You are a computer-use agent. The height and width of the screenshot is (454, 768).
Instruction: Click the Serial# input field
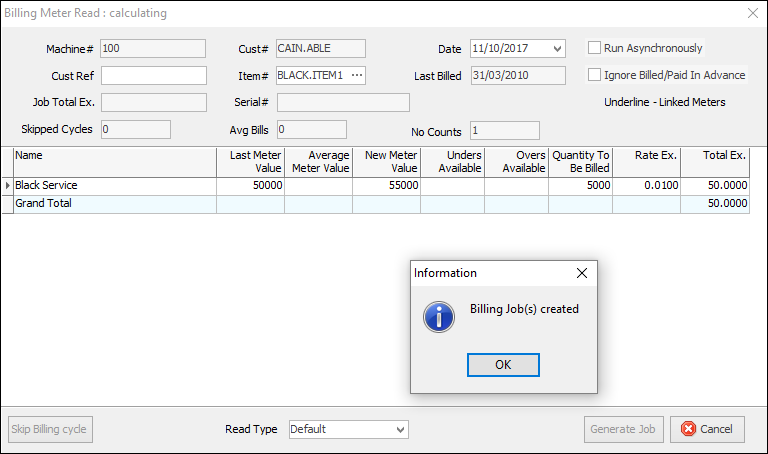point(343,103)
